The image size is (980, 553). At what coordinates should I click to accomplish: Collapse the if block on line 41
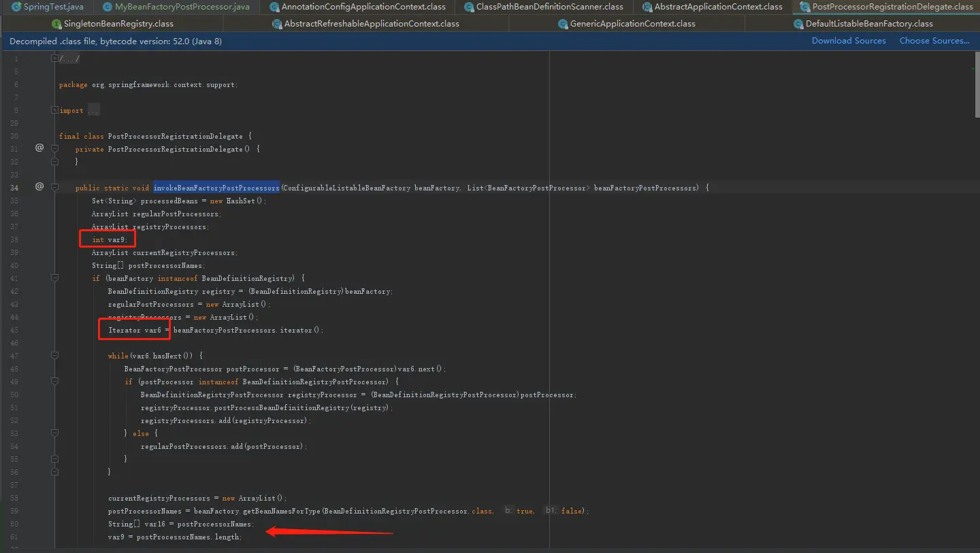55,278
